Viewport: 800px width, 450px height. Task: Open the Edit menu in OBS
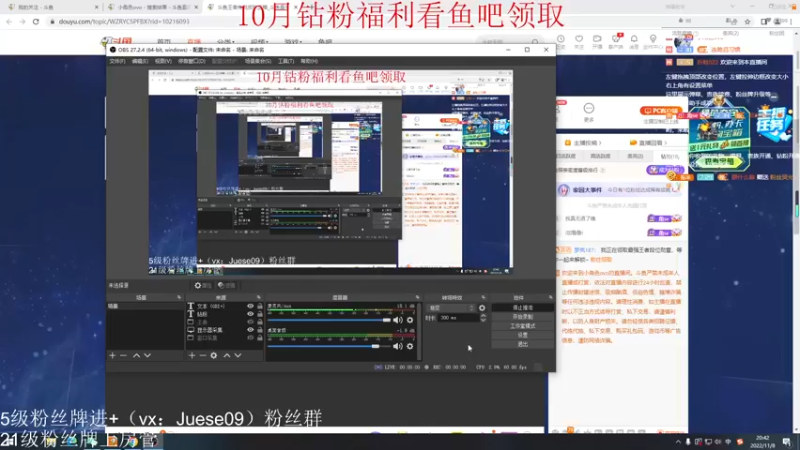coord(140,61)
